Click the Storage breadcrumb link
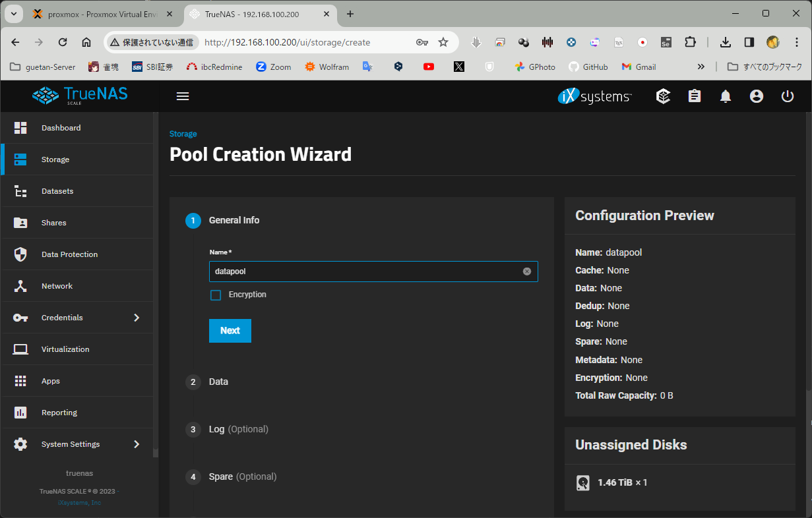Screen dimensions: 812x518 pos(183,134)
